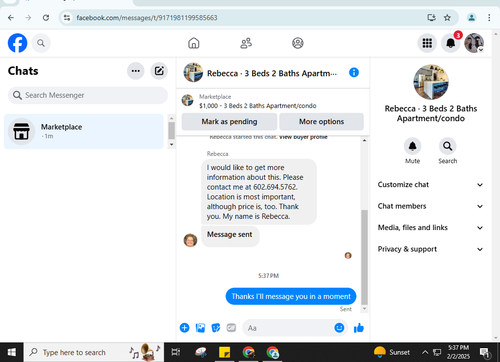Open conversation information icon
500x362 pixels.
[354, 72]
